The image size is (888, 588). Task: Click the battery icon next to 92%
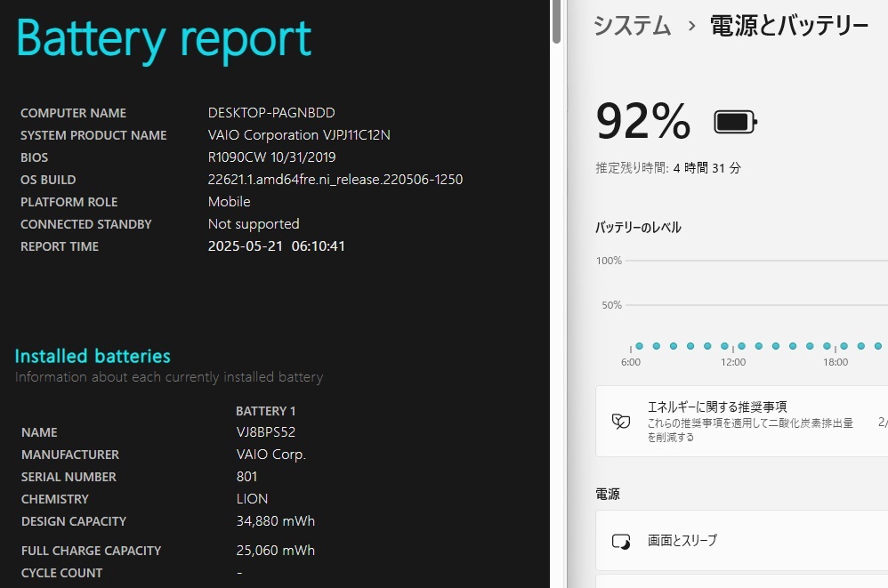click(x=735, y=122)
